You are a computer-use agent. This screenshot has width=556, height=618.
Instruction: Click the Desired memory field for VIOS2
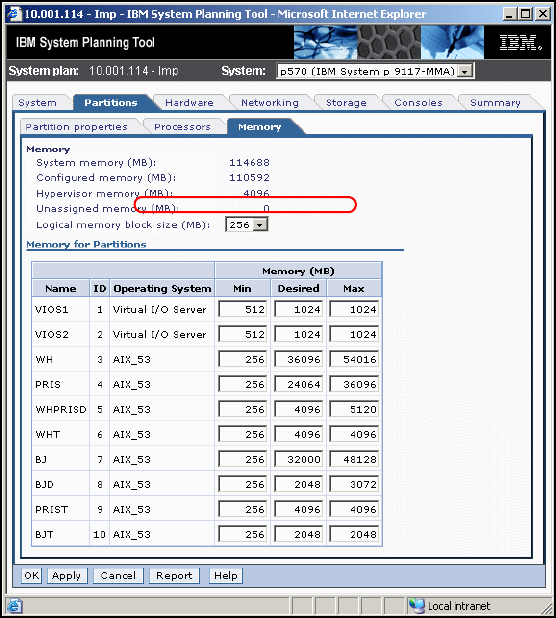(298, 334)
